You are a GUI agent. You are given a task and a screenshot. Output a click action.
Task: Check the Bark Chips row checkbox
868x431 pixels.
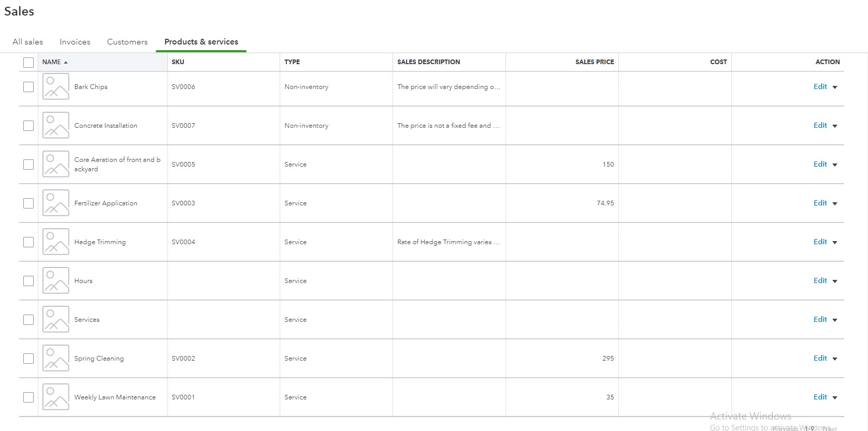point(28,87)
